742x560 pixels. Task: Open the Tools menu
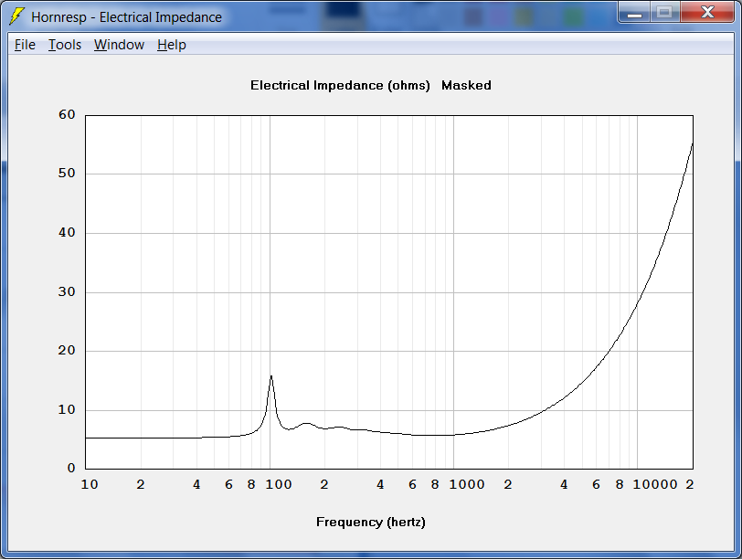pos(65,45)
